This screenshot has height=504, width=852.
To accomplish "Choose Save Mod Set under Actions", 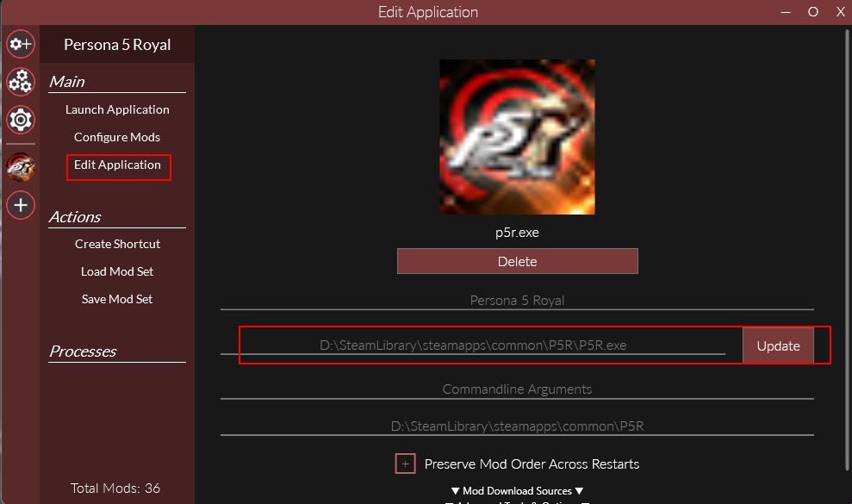I will tap(117, 299).
